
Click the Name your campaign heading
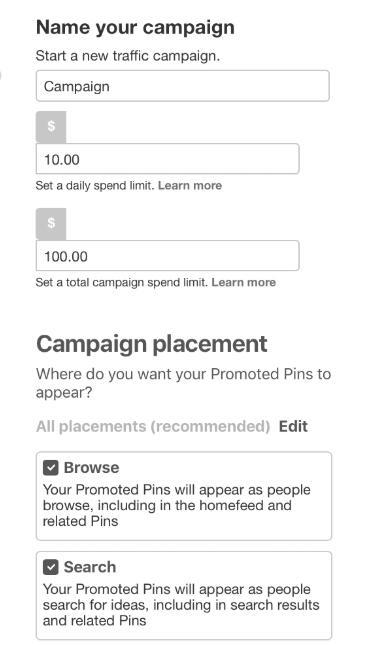(135, 28)
